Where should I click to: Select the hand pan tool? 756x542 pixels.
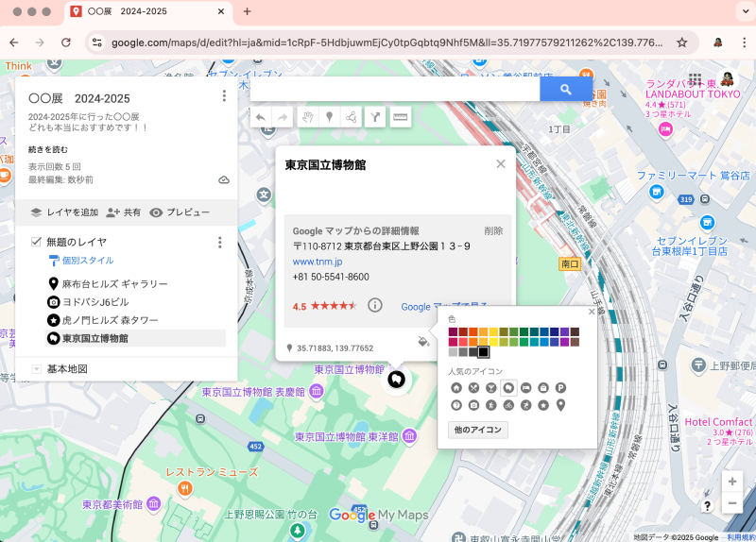point(308,117)
